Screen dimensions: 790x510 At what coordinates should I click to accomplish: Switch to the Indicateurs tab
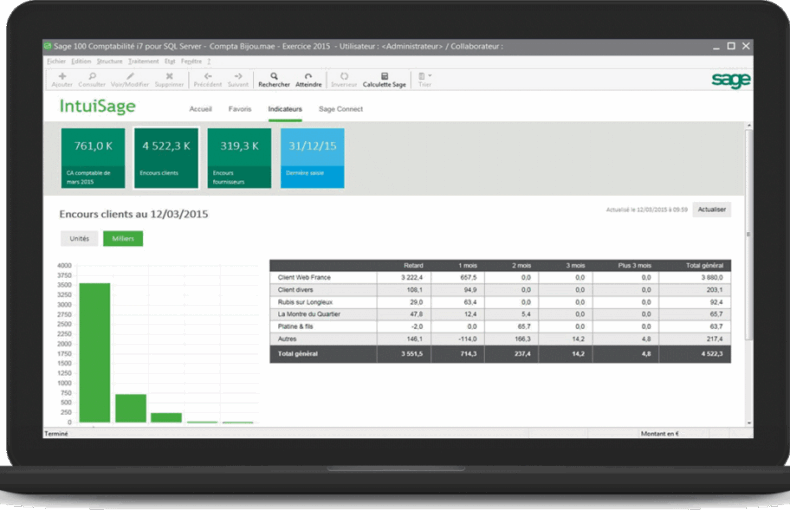pyautogui.click(x=285, y=109)
